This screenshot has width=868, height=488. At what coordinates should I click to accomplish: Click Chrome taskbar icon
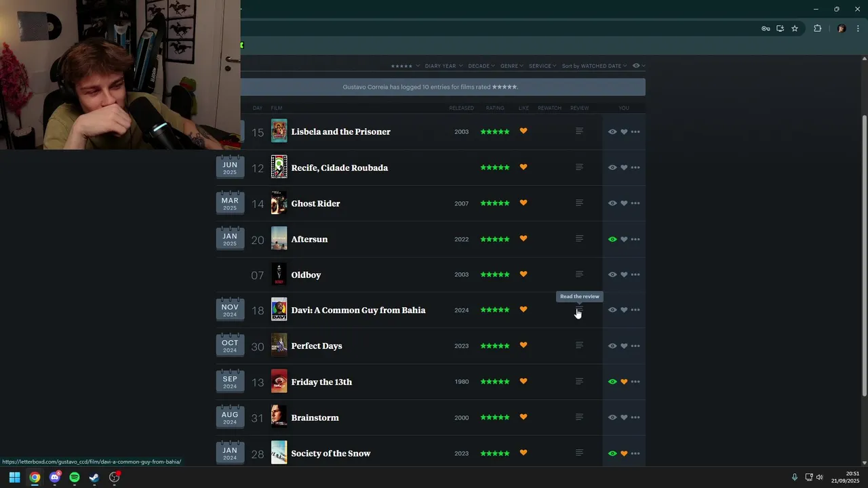(x=35, y=477)
